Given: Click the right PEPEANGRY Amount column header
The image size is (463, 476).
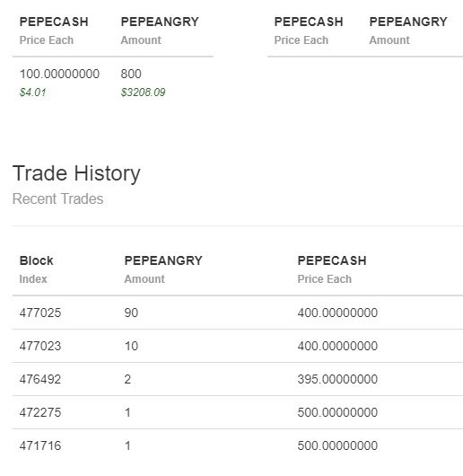Looking at the screenshot, I should (408, 31).
